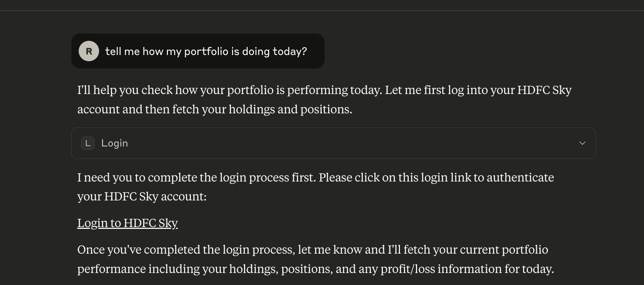The height and width of the screenshot is (285, 644).
Task: Click the horizontal divider line at the top
Action: (322, 11)
